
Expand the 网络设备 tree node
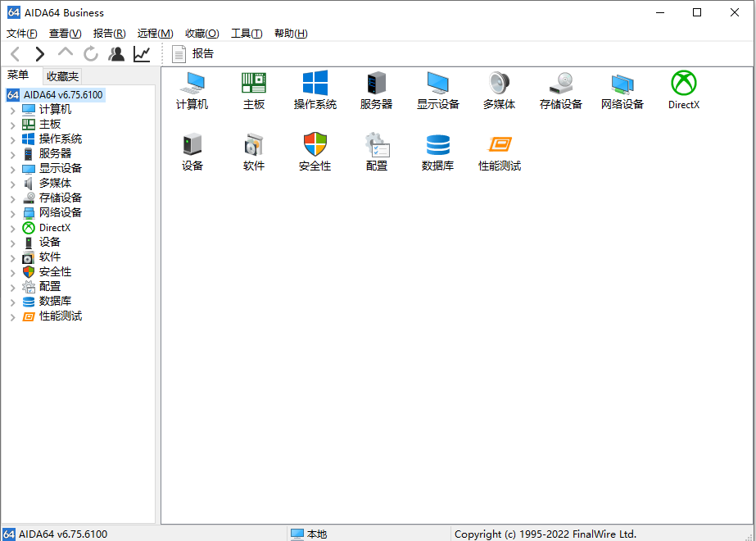coord(13,213)
